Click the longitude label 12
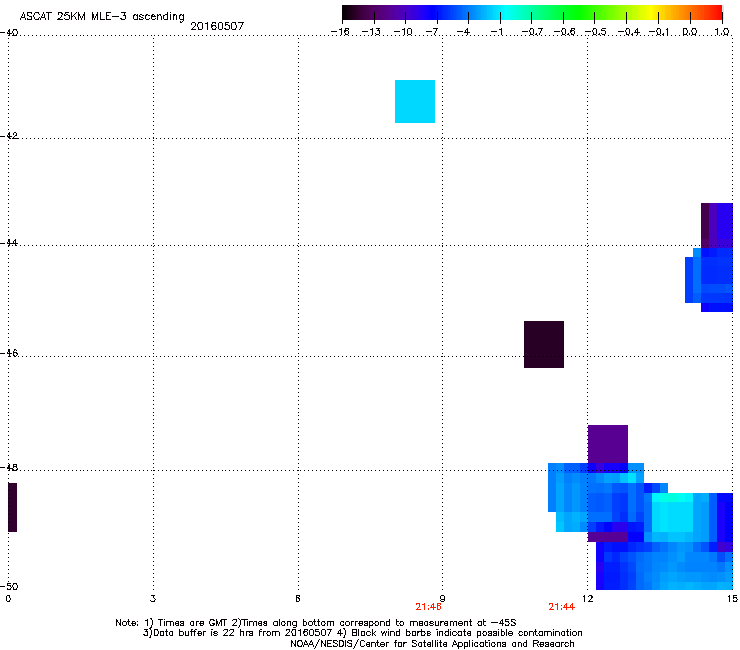The height and width of the screenshot is (650, 740). click(x=588, y=599)
